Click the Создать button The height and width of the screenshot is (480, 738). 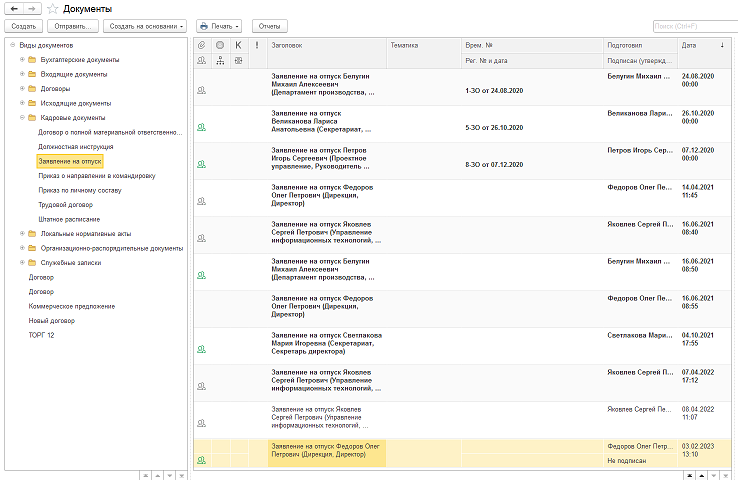(24, 26)
